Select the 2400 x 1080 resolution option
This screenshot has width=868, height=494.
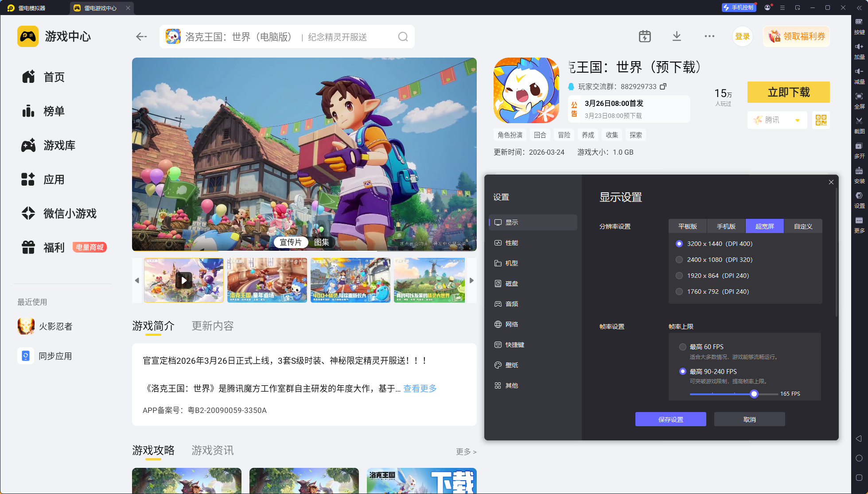(679, 260)
